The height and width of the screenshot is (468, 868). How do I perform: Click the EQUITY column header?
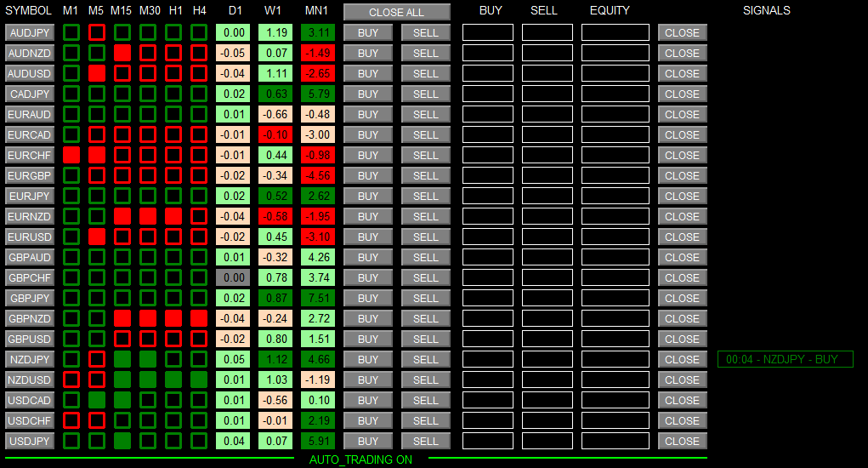(x=610, y=10)
